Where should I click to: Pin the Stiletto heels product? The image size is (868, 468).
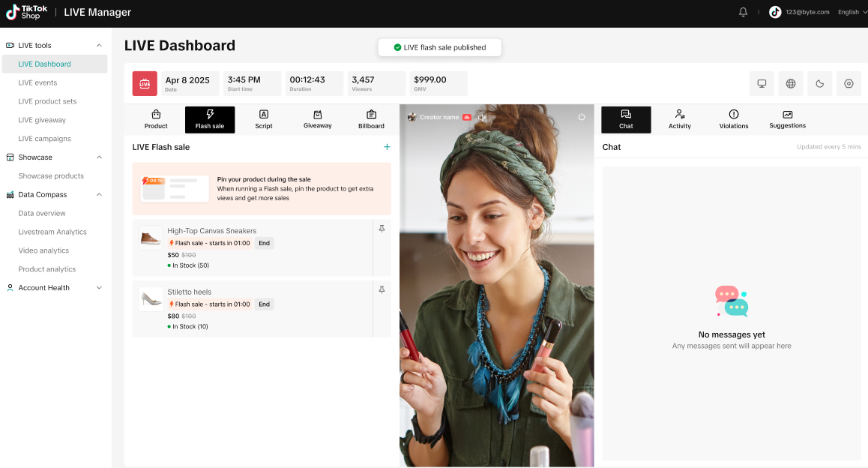click(x=382, y=289)
